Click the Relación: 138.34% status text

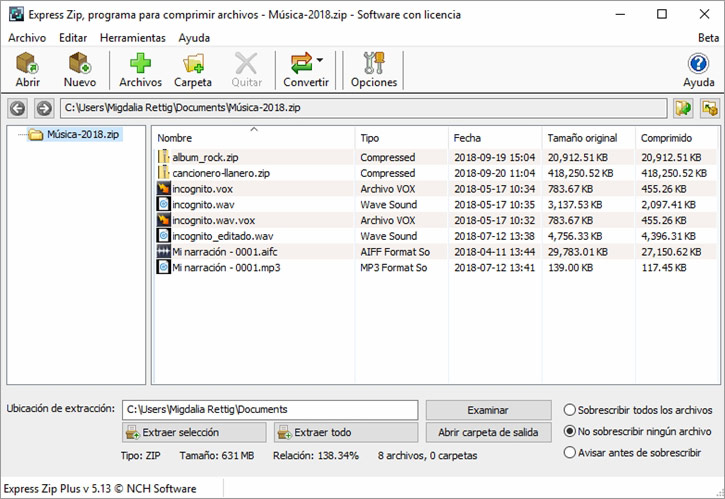point(316,456)
